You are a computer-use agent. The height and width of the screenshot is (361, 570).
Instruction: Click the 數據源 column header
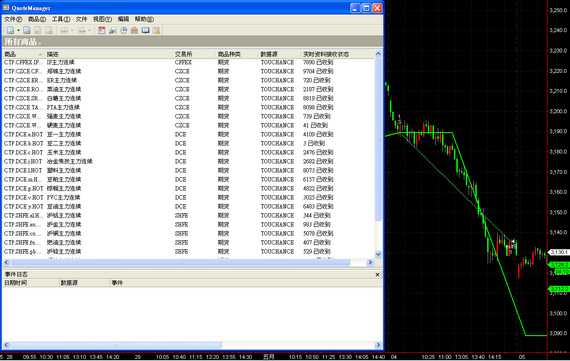(280, 54)
